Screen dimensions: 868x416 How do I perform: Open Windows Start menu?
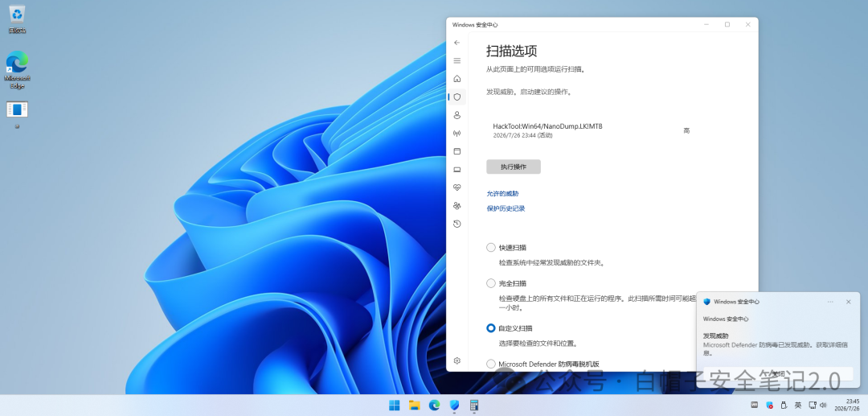tap(394, 406)
